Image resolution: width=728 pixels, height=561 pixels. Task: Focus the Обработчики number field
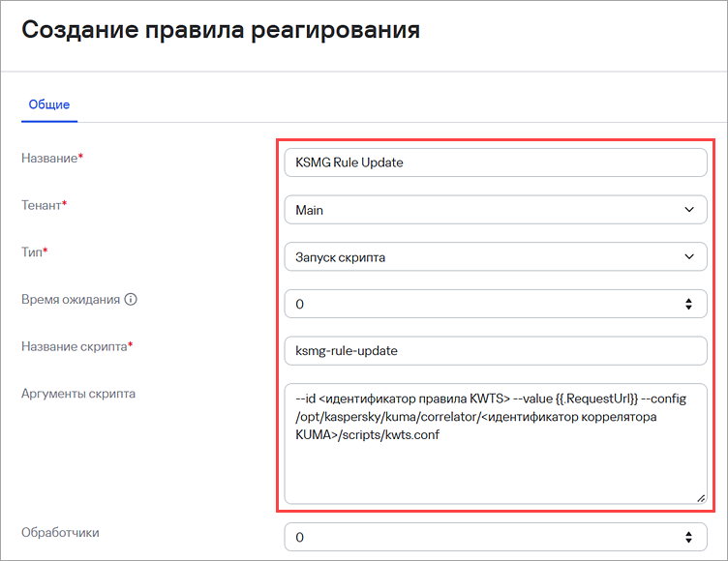click(496, 538)
